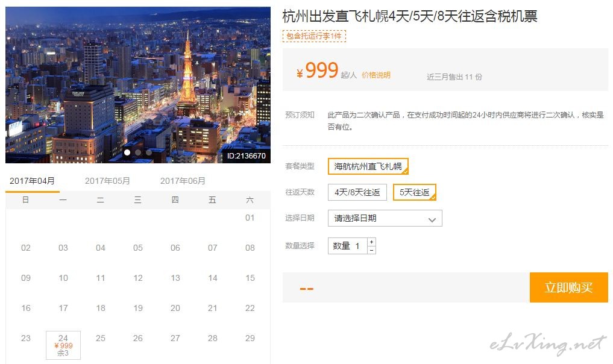Image resolution: width=613 pixels, height=364 pixels.
Task: Click calendar date 10
Action: tap(63, 278)
